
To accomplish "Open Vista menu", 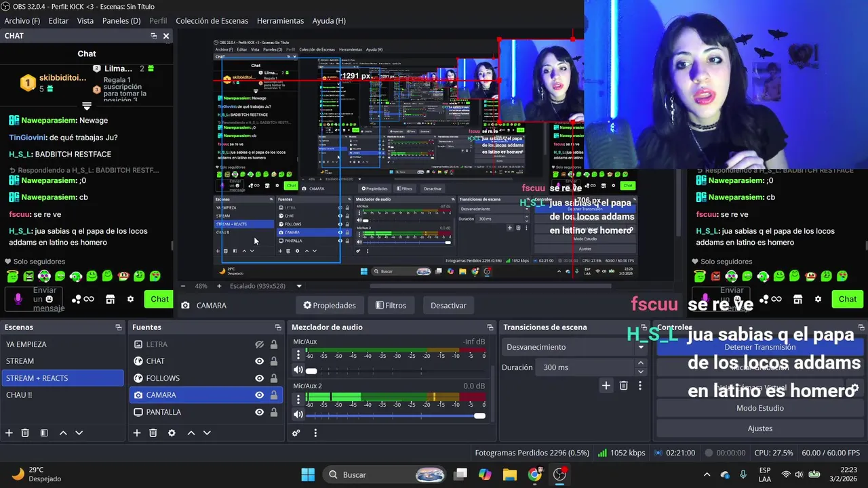I will click(x=85, y=21).
